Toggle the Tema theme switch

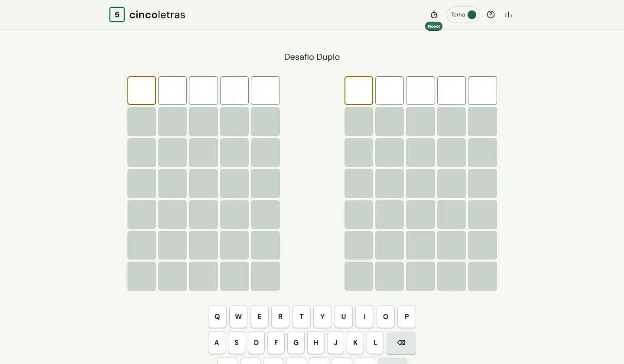click(x=463, y=15)
